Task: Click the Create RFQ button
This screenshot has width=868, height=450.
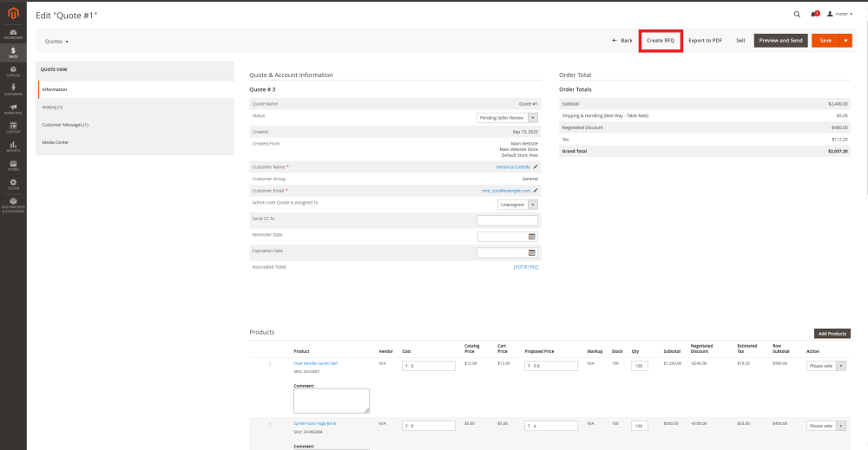Action: pyautogui.click(x=661, y=41)
